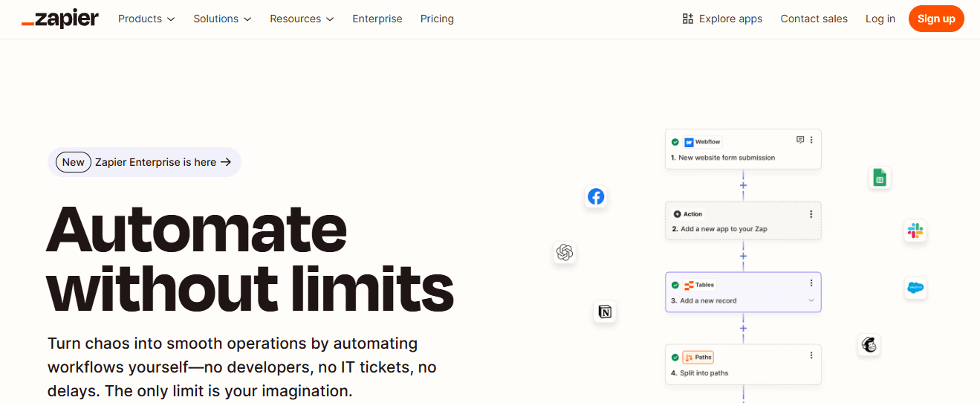
Task: Click the Zapier logo
Action: [x=60, y=19]
